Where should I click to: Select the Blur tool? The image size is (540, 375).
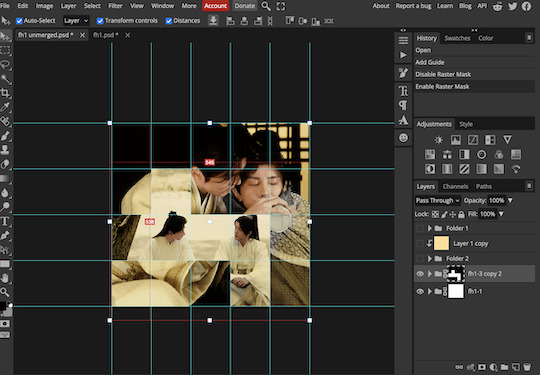tap(6, 192)
